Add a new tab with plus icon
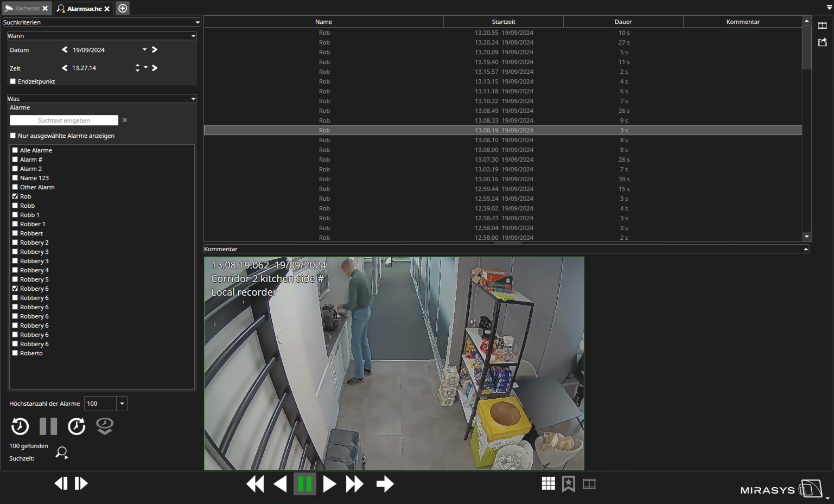The width and height of the screenshot is (834, 504). (123, 8)
